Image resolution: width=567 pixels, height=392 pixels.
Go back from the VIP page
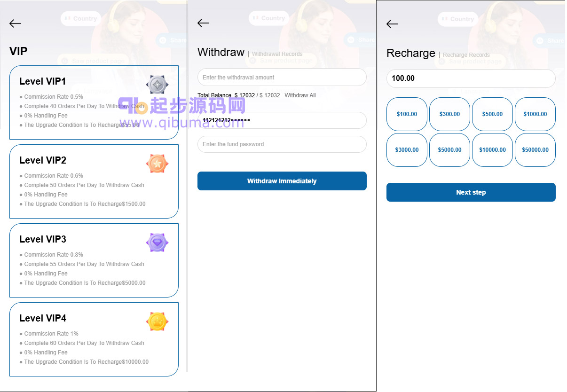click(15, 24)
